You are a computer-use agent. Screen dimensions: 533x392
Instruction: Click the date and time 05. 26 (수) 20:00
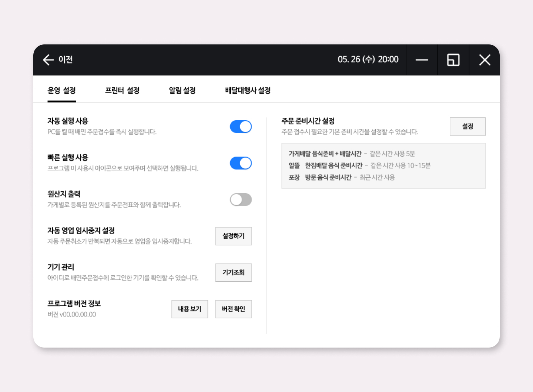point(368,60)
